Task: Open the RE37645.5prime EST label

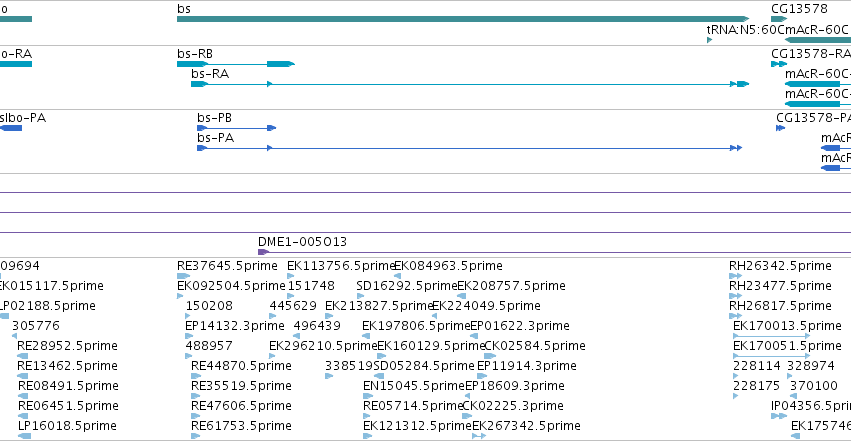Action: click(227, 266)
